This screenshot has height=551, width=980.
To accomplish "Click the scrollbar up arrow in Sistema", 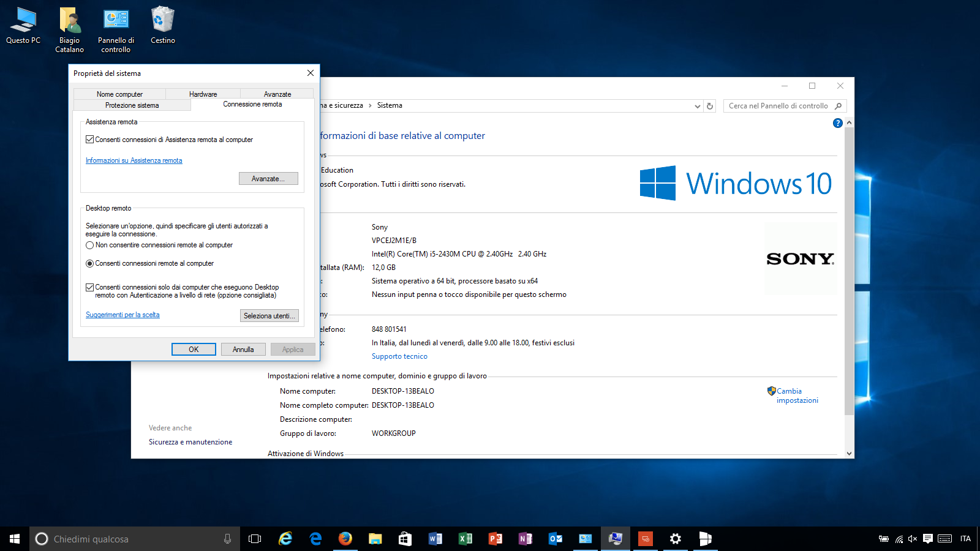I will (849, 123).
